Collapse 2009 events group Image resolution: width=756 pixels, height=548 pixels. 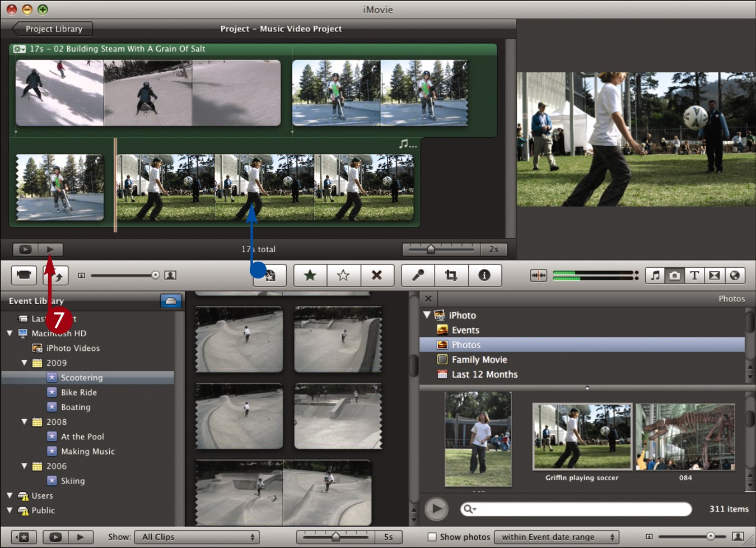pyautogui.click(x=24, y=363)
